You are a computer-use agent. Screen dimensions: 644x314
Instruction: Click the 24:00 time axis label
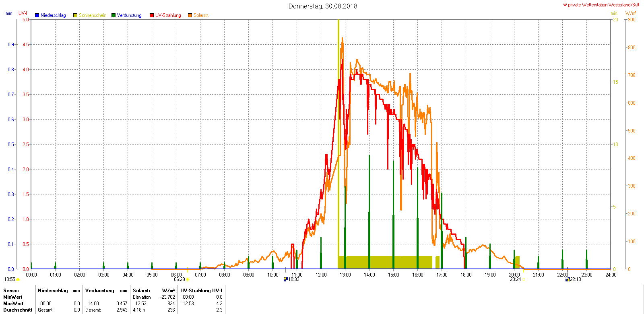pyautogui.click(x=611, y=275)
